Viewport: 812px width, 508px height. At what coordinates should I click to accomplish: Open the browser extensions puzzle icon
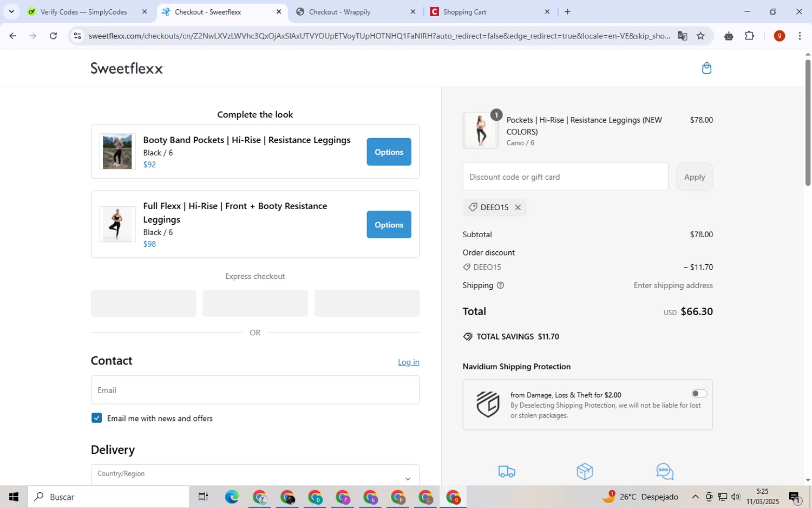coord(749,36)
